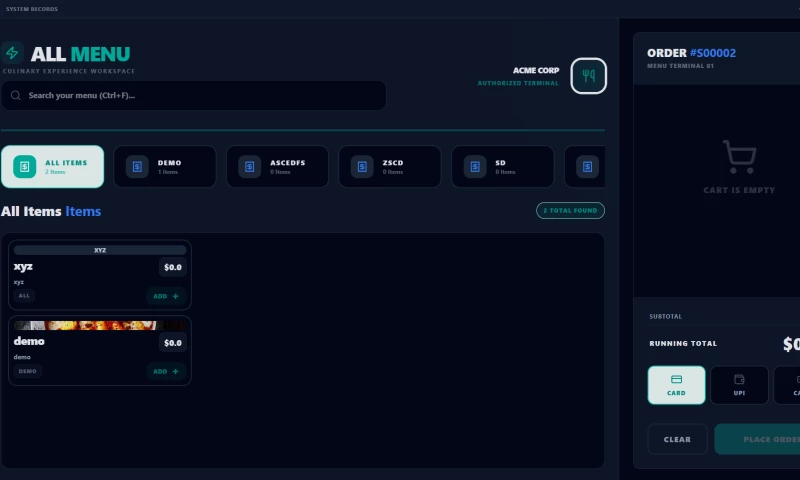Click the xyz item title
The height and width of the screenshot is (480, 800).
pos(23,267)
